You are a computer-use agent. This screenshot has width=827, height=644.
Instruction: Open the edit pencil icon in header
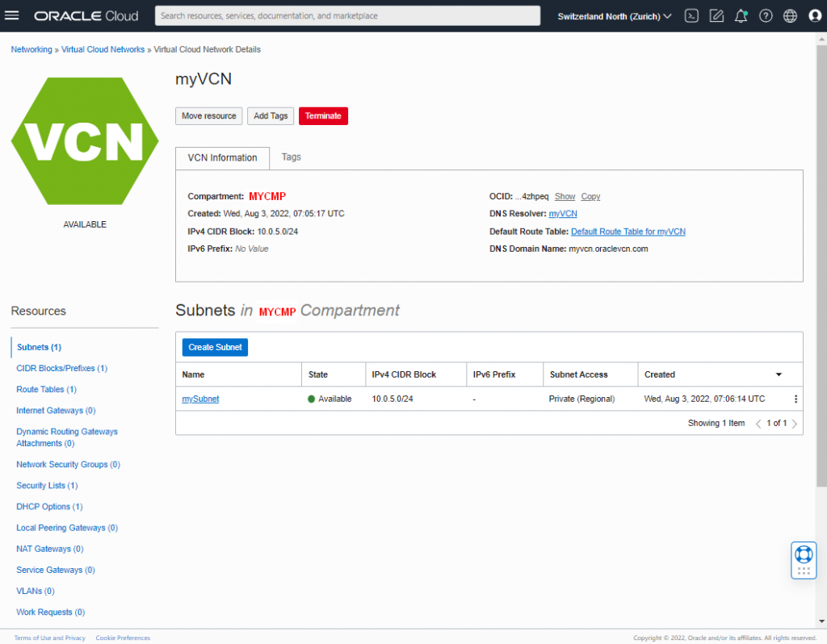pos(716,16)
